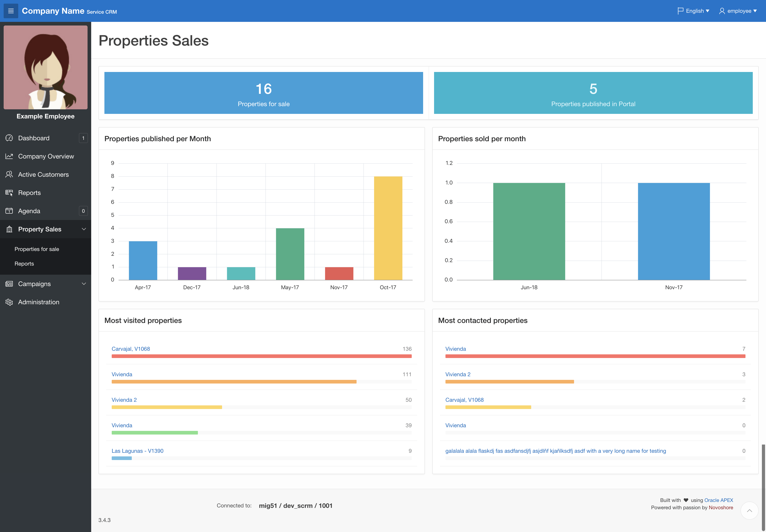The width and height of the screenshot is (766, 532).
Task: Click the employee avatar picture
Action: coord(46,68)
